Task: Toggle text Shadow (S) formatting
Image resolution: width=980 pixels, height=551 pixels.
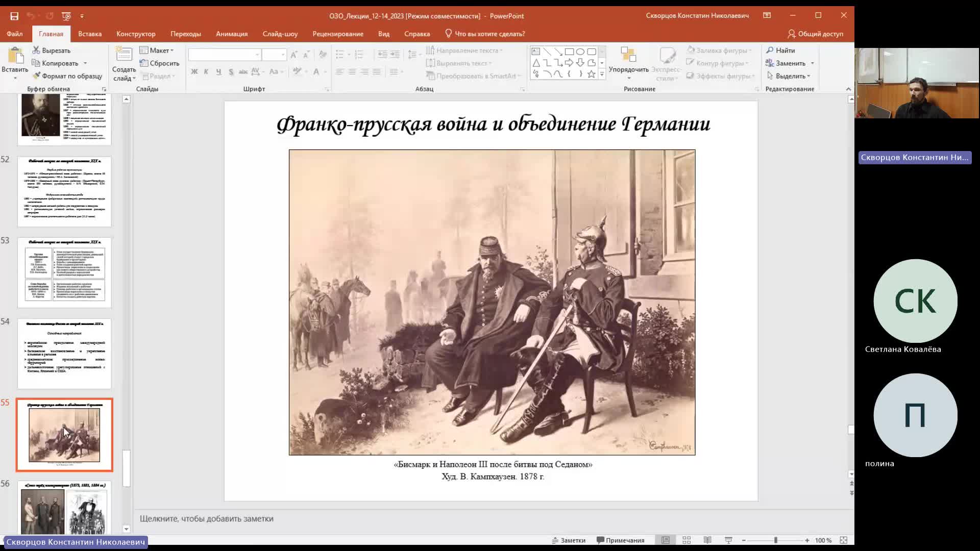Action: pos(231,72)
